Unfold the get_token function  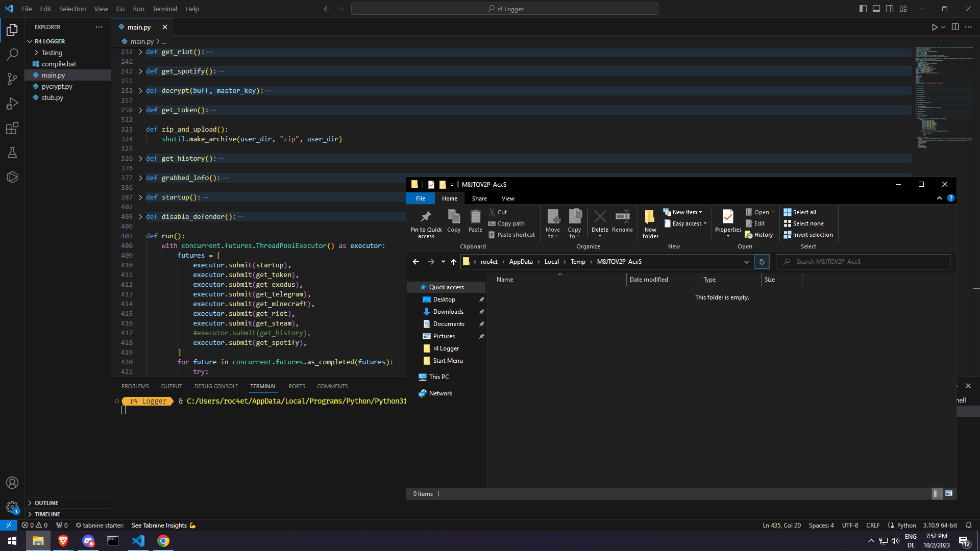click(x=140, y=110)
